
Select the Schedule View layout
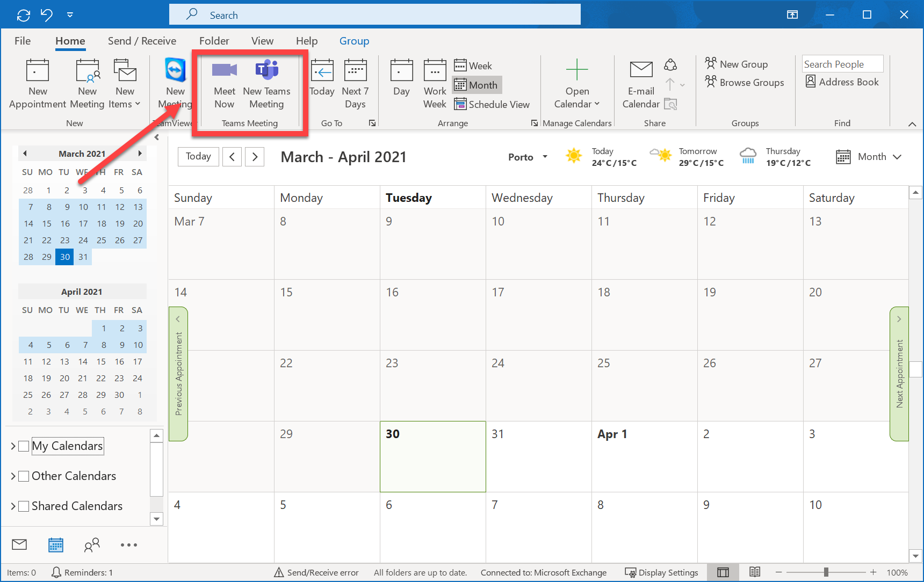click(x=492, y=105)
